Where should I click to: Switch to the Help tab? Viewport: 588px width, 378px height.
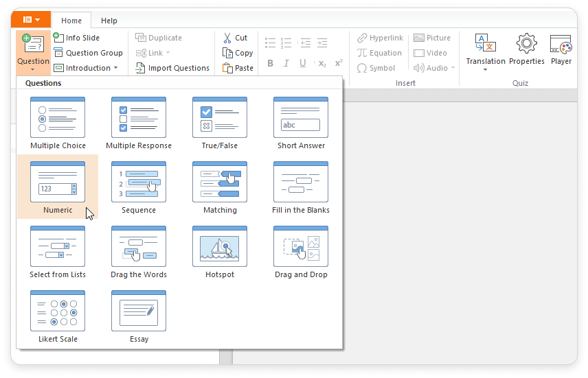coord(109,21)
